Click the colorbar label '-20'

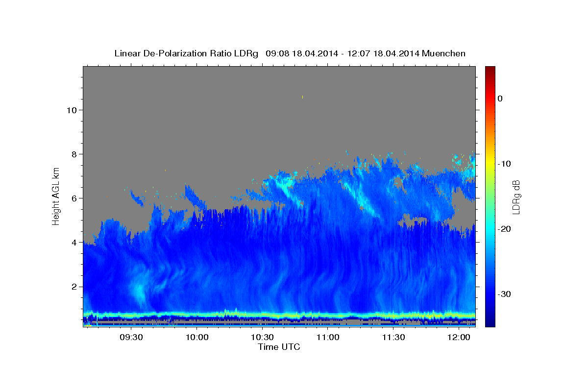pos(505,229)
